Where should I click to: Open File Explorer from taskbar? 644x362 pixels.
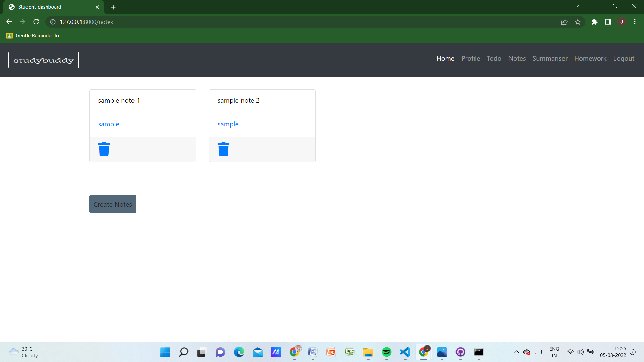pyautogui.click(x=368, y=352)
